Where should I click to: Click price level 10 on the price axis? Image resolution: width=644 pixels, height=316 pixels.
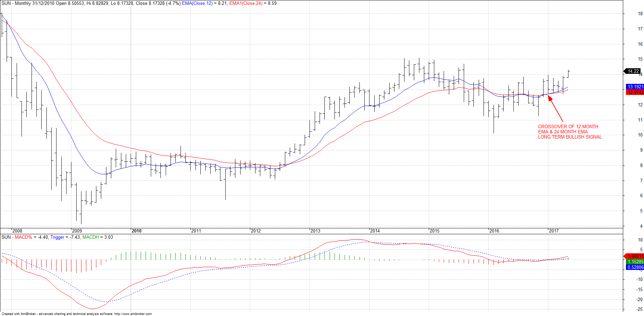pyautogui.click(x=640, y=135)
